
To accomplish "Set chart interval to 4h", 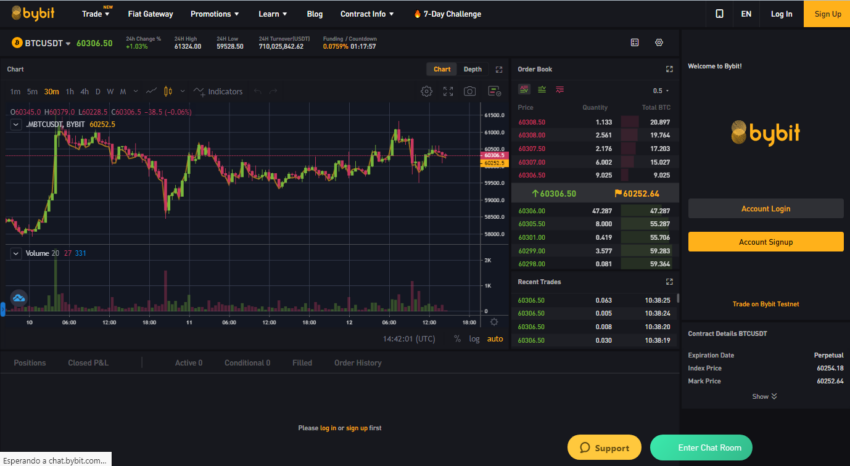I will [85, 92].
